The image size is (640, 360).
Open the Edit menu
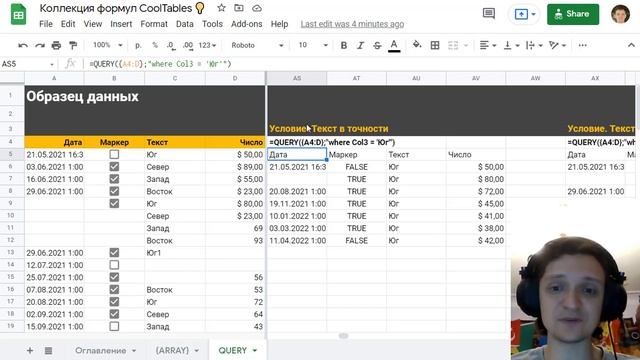[x=68, y=24]
